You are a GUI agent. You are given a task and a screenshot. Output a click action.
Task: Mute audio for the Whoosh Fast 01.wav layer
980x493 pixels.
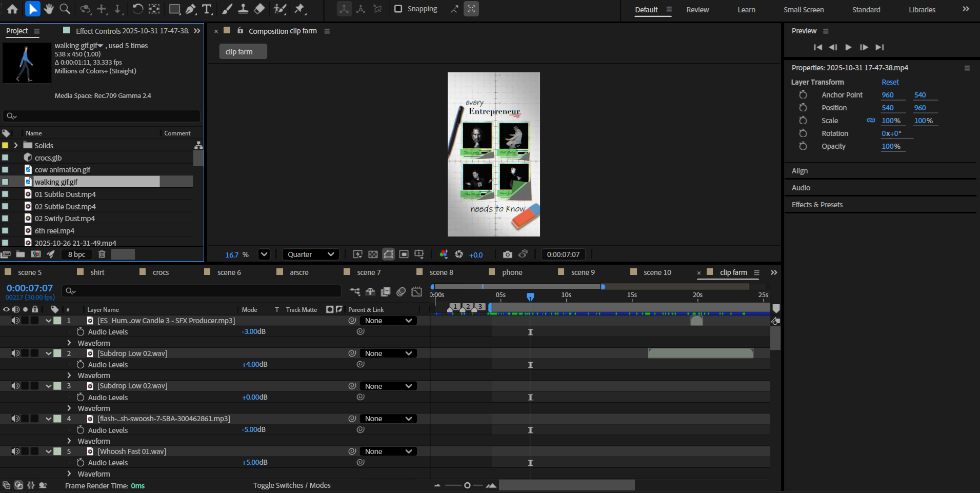15,451
